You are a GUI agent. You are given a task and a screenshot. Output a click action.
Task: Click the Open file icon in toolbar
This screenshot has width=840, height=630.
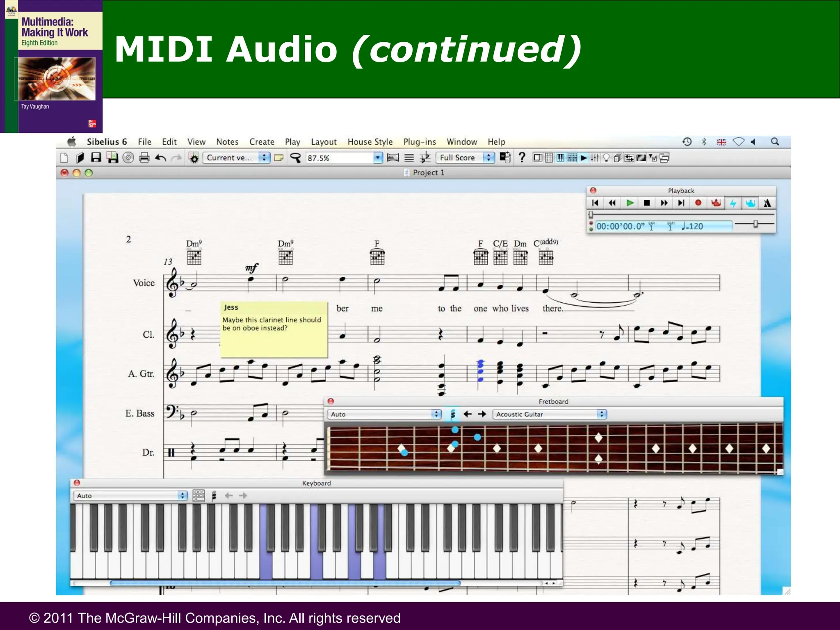tap(80, 158)
